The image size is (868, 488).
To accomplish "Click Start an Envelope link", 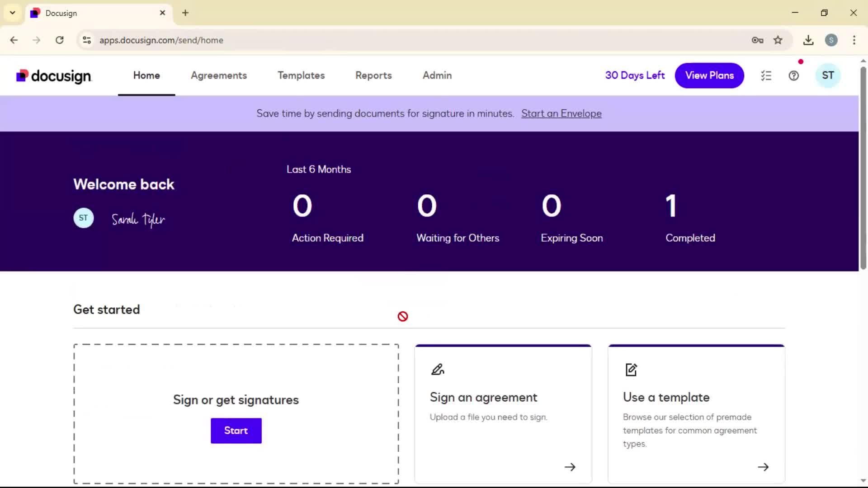I will coord(561,113).
